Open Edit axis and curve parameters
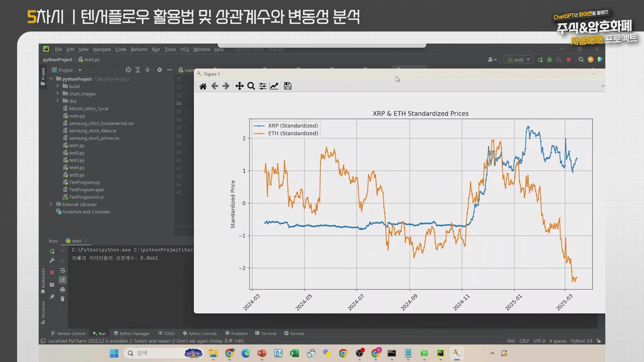The height and width of the screenshot is (362, 644). (x=274, y=86)
